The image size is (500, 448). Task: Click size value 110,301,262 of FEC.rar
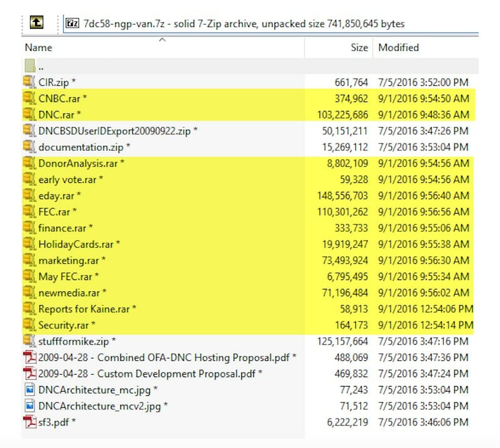pyautogui.click(x=343, y=212)
